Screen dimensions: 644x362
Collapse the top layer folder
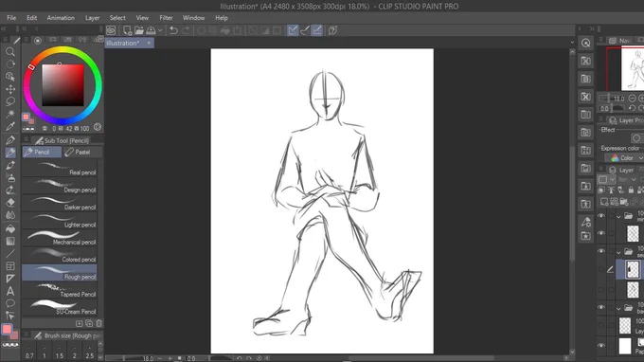[x=618, y=216]
